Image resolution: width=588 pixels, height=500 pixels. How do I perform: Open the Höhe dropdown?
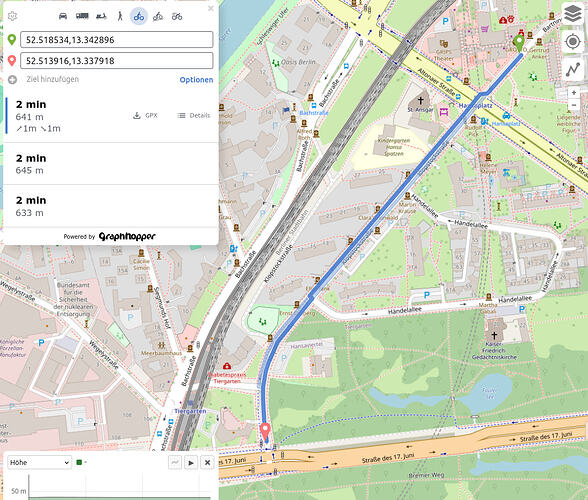[x=39, y=462]
